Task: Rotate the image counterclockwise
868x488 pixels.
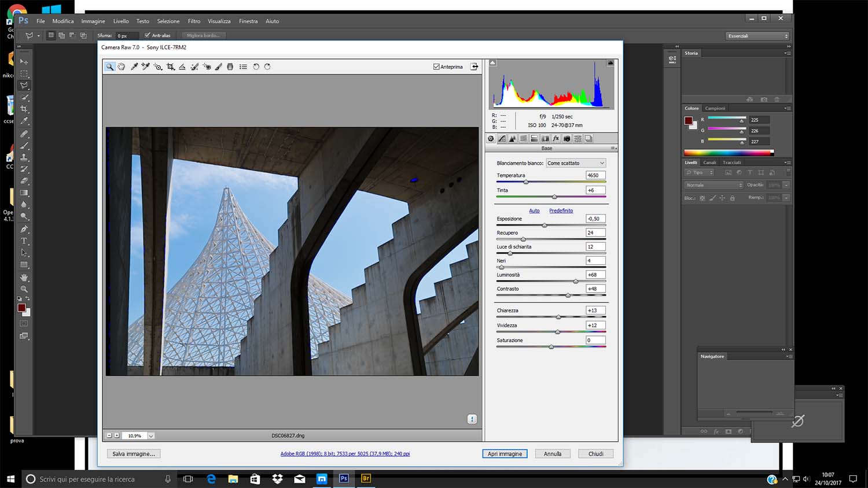Action: pyautogui.click(x=256, y=66)
